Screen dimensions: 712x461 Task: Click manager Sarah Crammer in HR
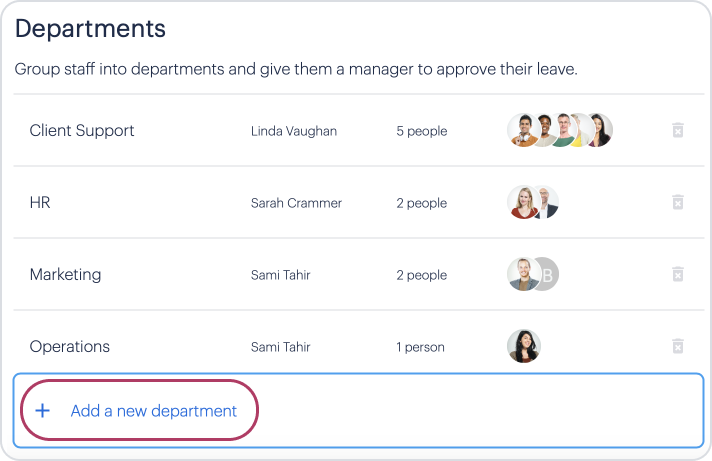coord(296,203)
